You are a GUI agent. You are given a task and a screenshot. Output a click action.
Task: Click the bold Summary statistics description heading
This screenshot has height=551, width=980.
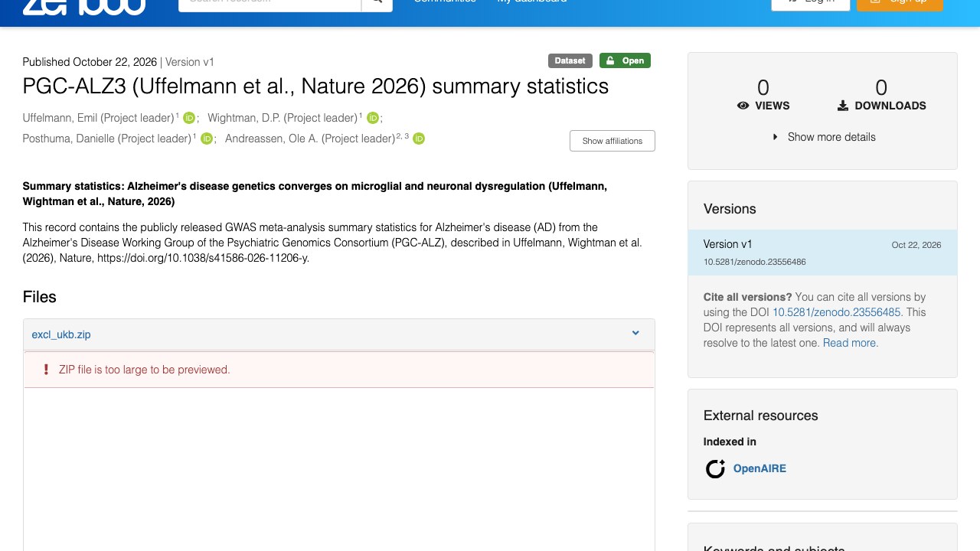point(315,194)
